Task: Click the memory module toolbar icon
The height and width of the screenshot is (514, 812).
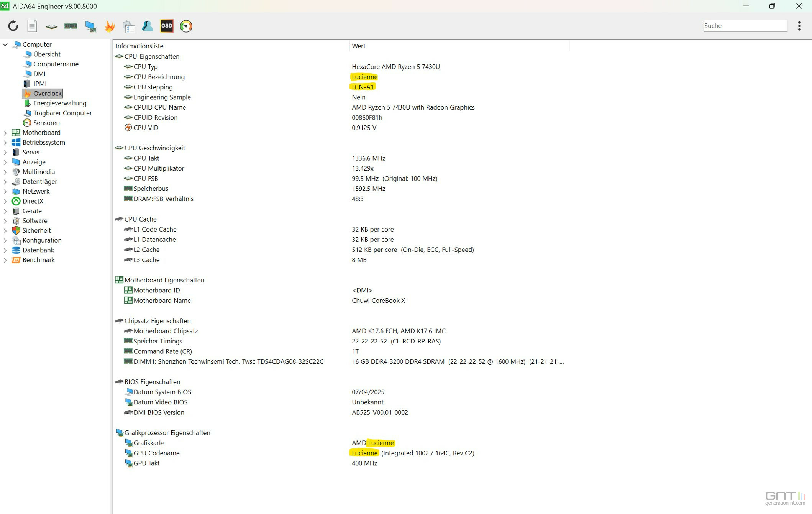Action: (x=71, y=26)
